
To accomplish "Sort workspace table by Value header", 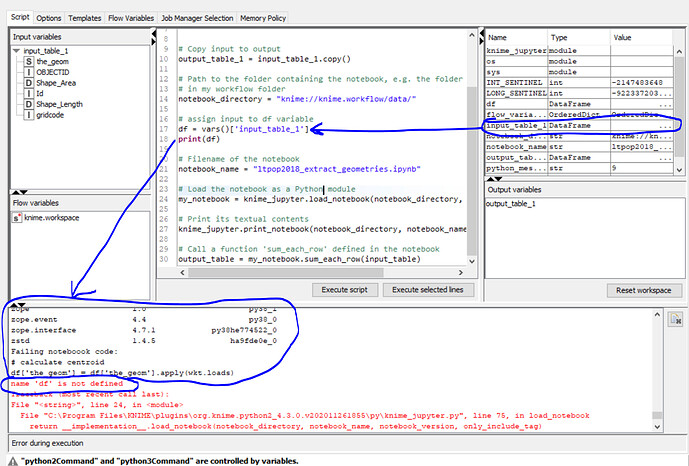I will point(641,37).
